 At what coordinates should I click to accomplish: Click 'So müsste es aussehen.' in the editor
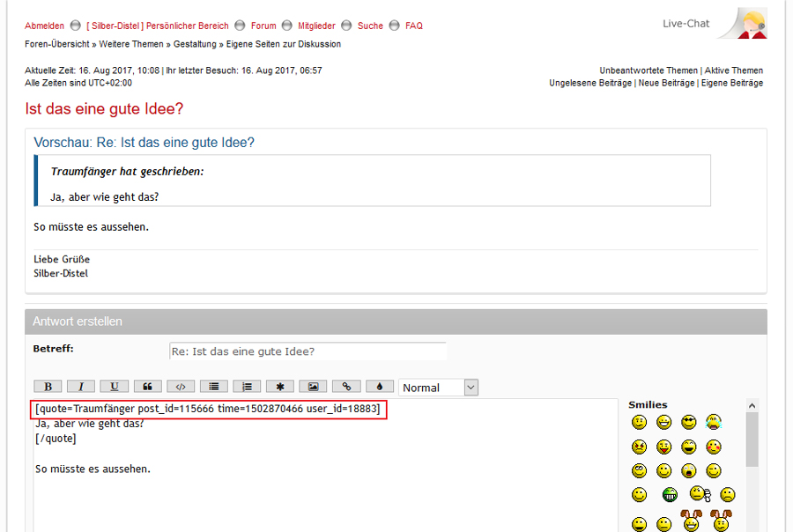point(93,469)
